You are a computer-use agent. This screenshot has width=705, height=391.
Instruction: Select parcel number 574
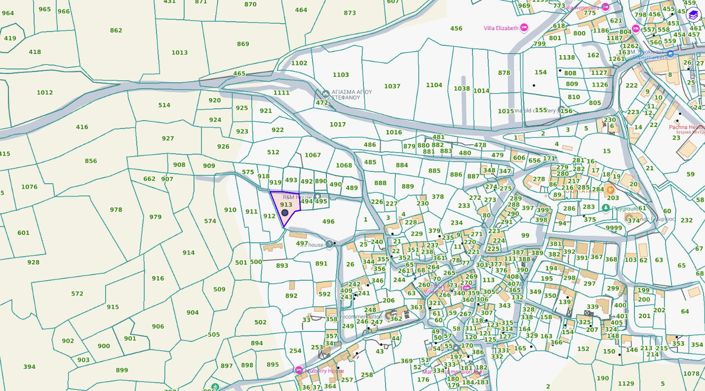tap(210, 221)
